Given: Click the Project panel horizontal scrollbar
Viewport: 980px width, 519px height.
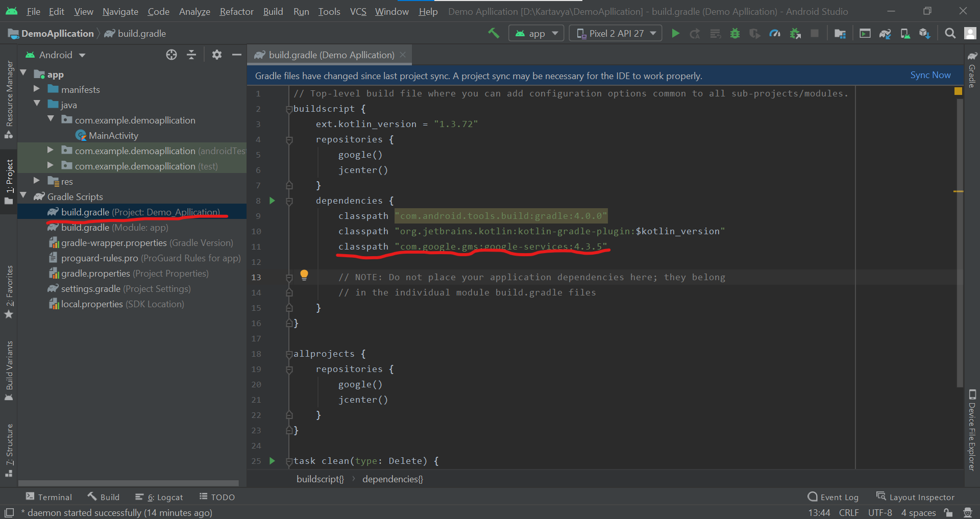Looking at the screenshot, I should pyautogui.click(x=129, y=483).
